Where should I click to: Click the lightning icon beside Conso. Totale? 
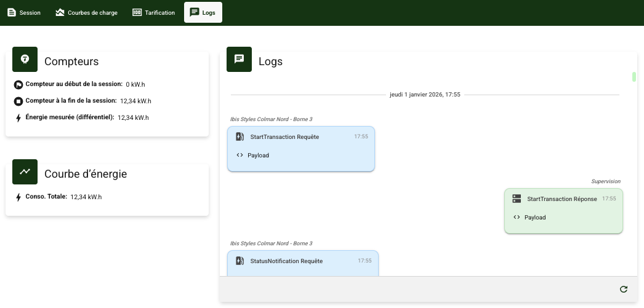click(x=18, y=197)
